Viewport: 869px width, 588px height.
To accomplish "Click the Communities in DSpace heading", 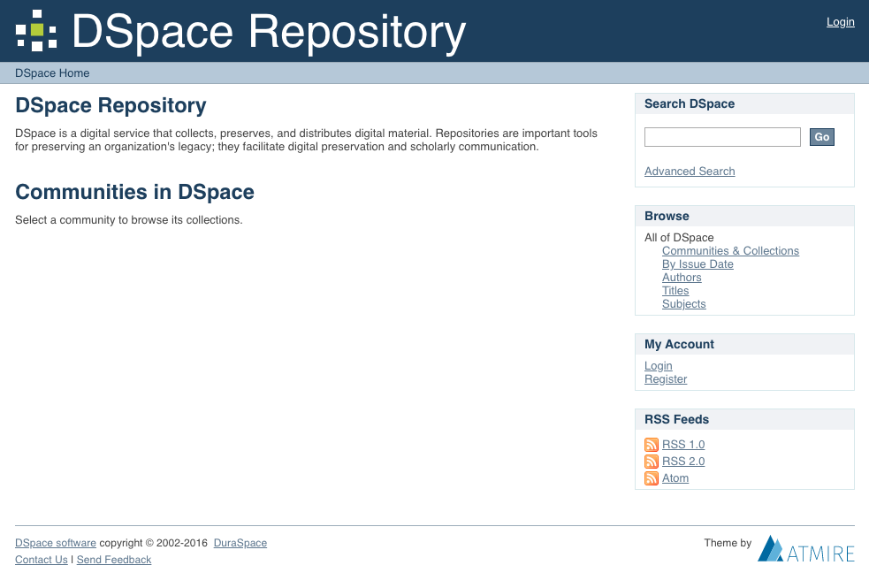I will (x=134, y=192).
